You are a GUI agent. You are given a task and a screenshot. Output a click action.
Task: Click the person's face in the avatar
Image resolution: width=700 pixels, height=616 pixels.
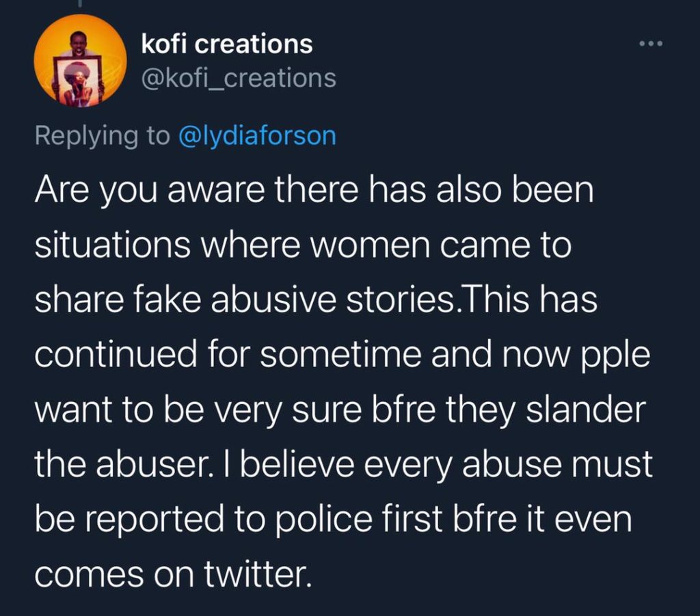(79, 42)
